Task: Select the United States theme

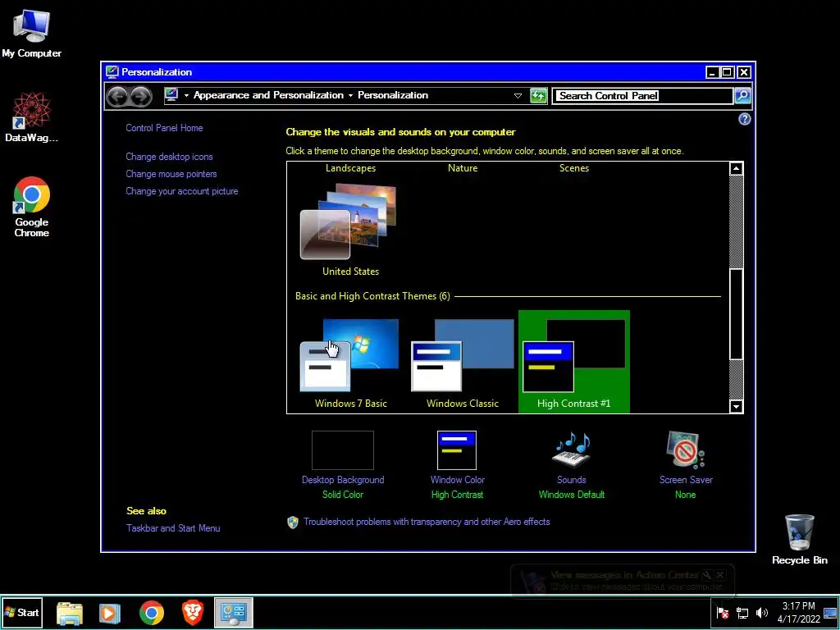Action: pos(350,231)
